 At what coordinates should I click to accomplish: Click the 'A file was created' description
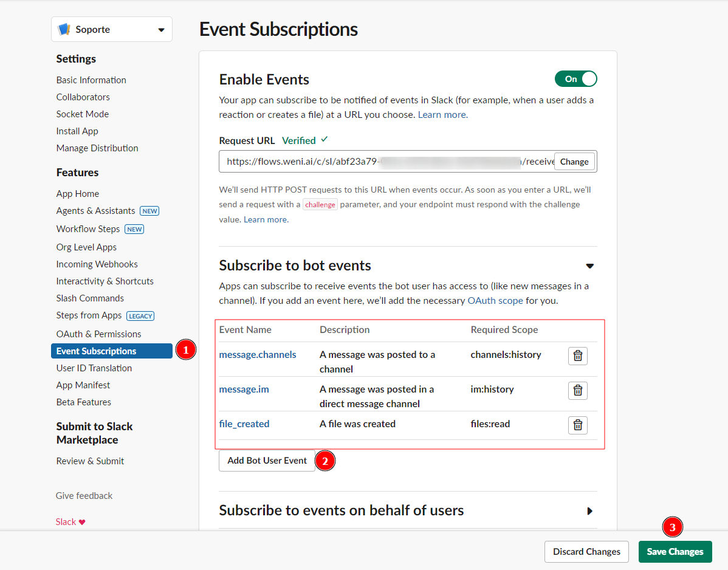coord(357,424)
